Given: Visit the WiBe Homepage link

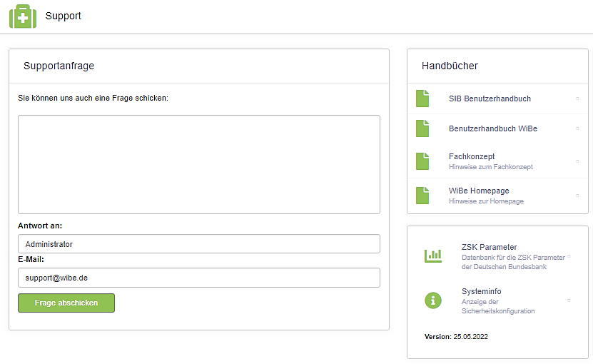Looking at the screenshot, I should pyautogui.click(x=479, y=191).
